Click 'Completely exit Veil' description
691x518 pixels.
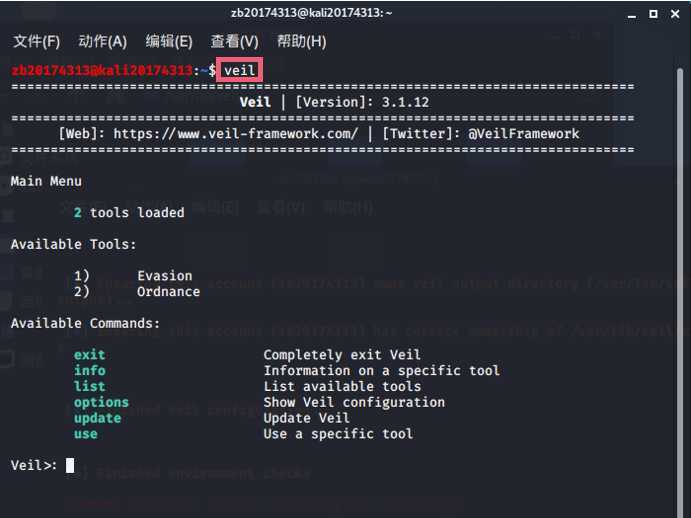pos(342,354)
